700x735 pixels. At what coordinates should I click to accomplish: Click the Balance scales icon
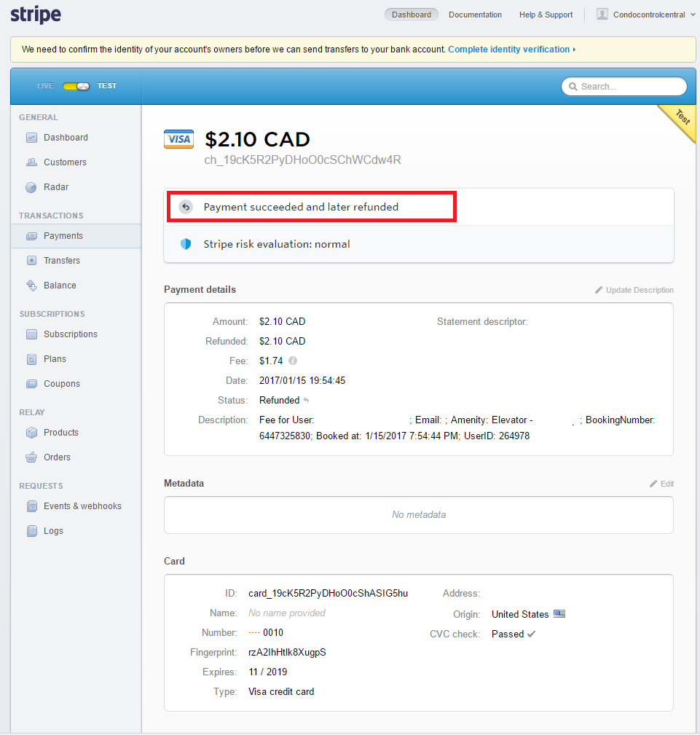tap(31, 286)
